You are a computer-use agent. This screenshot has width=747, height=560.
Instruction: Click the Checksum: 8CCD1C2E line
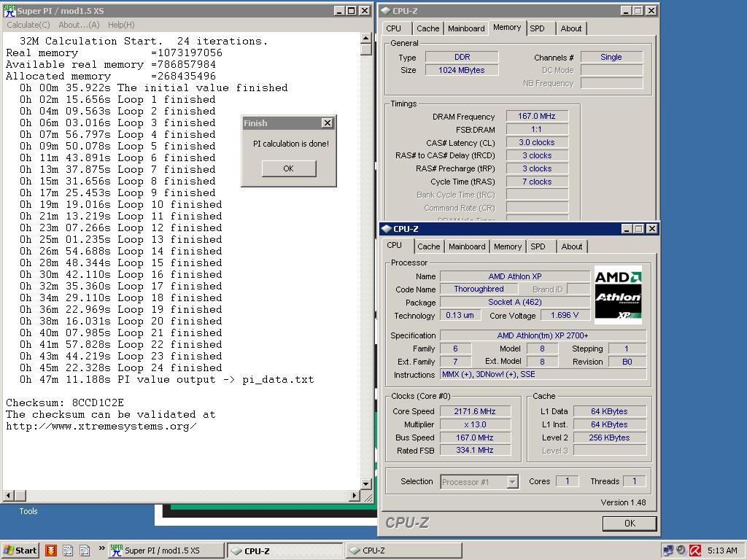pyautogui.click(x=65, y=402)
